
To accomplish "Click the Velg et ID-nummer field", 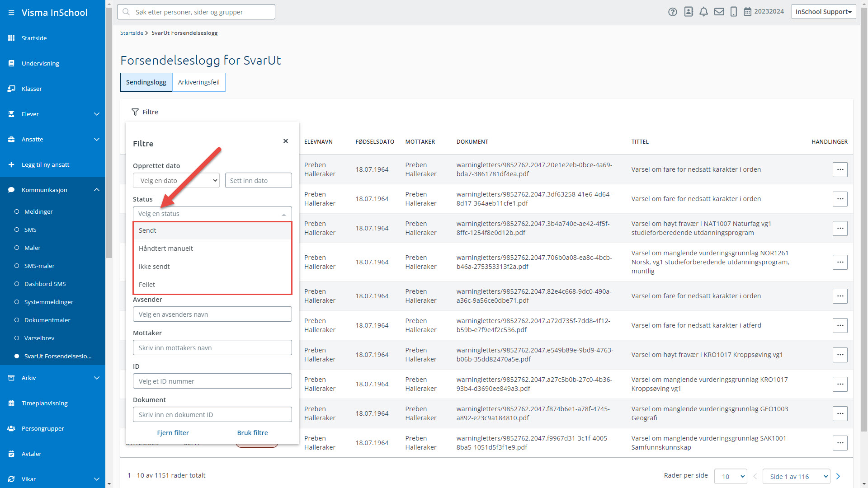I will [212, 381].
